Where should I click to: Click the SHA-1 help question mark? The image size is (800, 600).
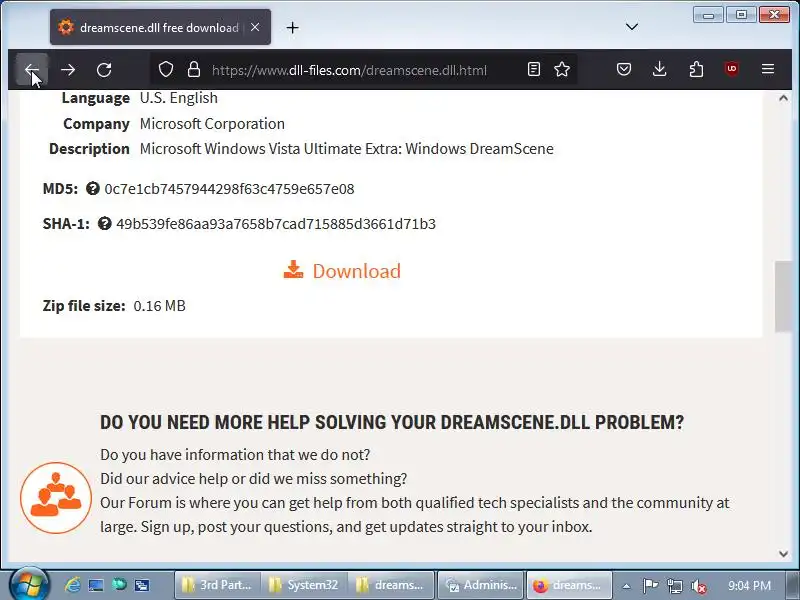(105, 223)
